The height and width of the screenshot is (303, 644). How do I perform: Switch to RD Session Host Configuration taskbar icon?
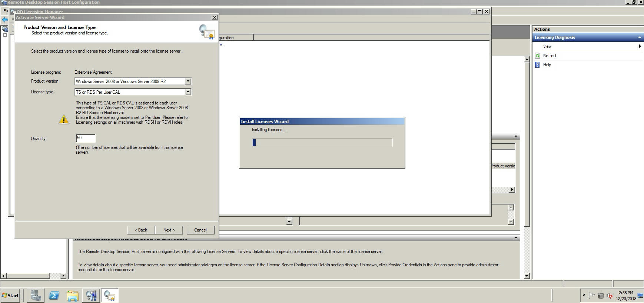point(91,295)
